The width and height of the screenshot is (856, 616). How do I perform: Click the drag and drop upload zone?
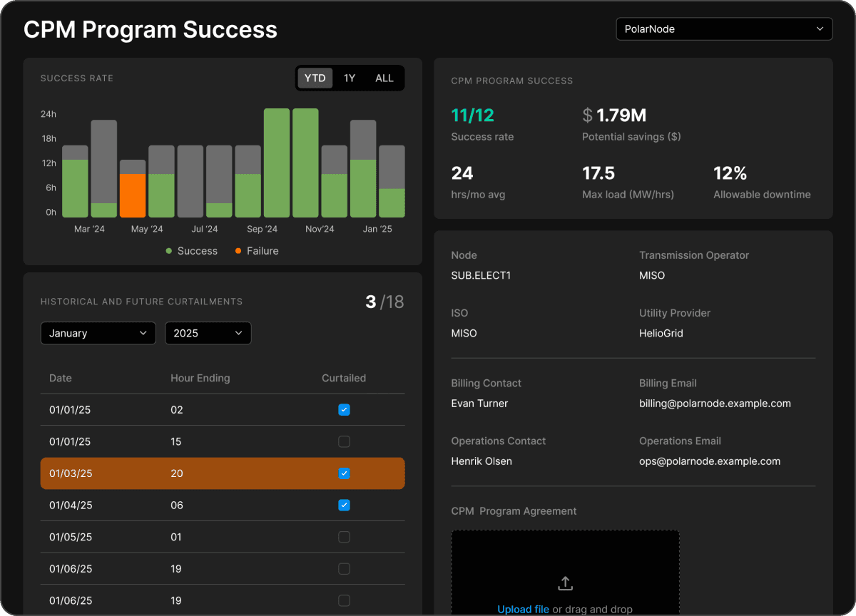tap(565, 563)
